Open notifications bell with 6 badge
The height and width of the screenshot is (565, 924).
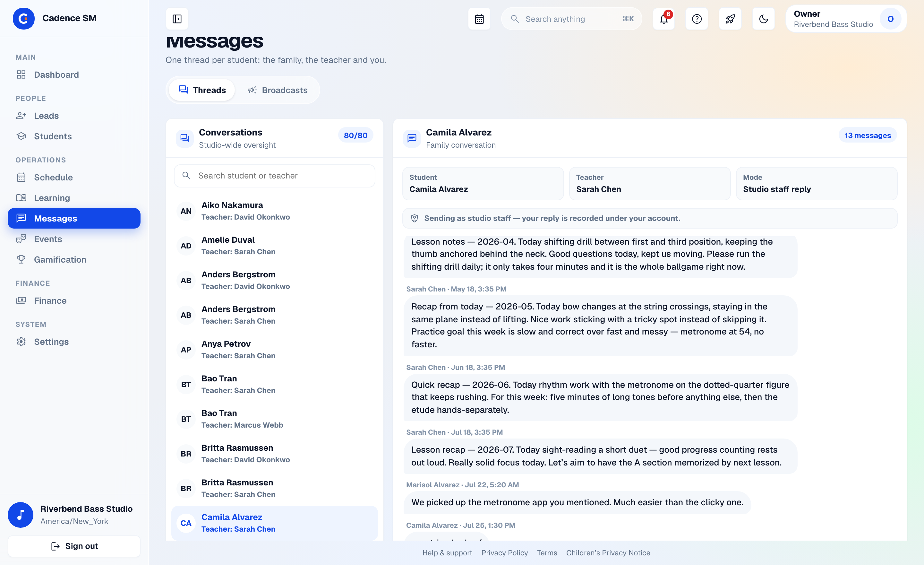pos(664,19)
